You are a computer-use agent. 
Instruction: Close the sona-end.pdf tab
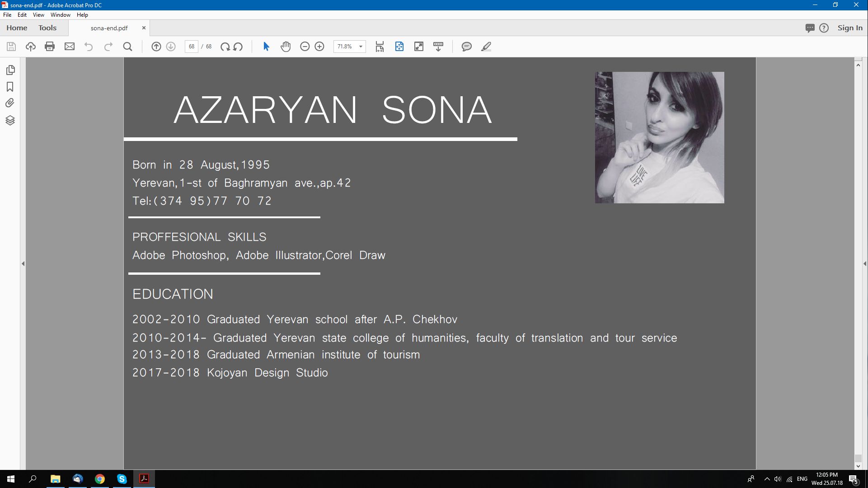tap(144, 28)
